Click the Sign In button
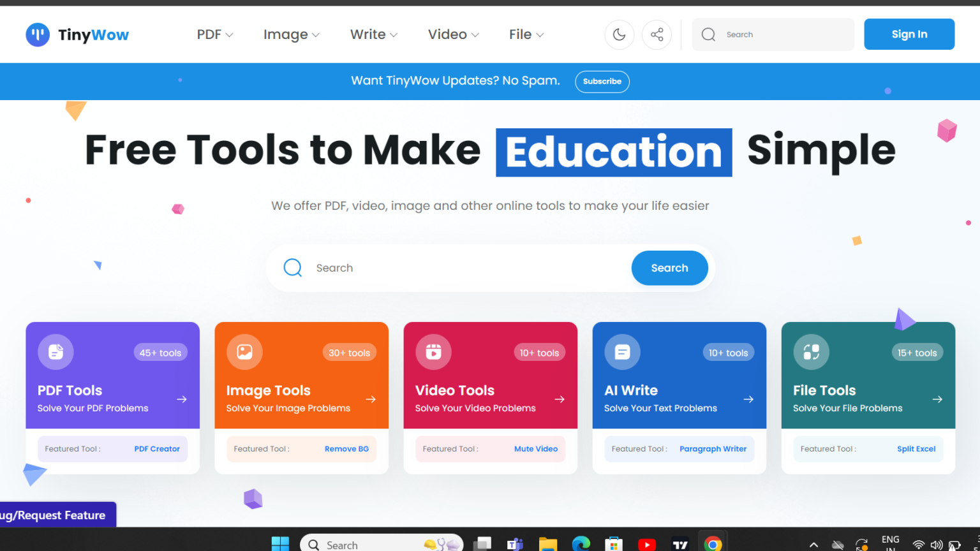980x551 pixels. 909,34
